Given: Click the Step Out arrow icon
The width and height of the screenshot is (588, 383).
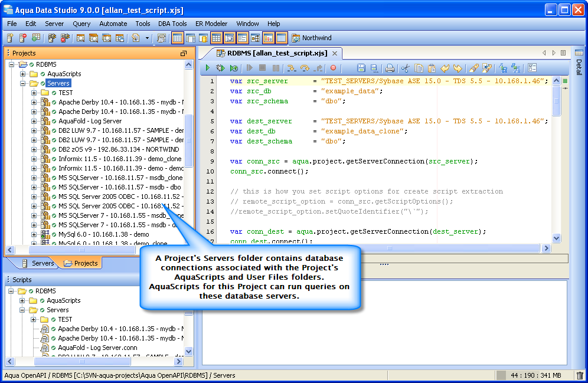Looking at the screenshot, I should click(318, 68).
